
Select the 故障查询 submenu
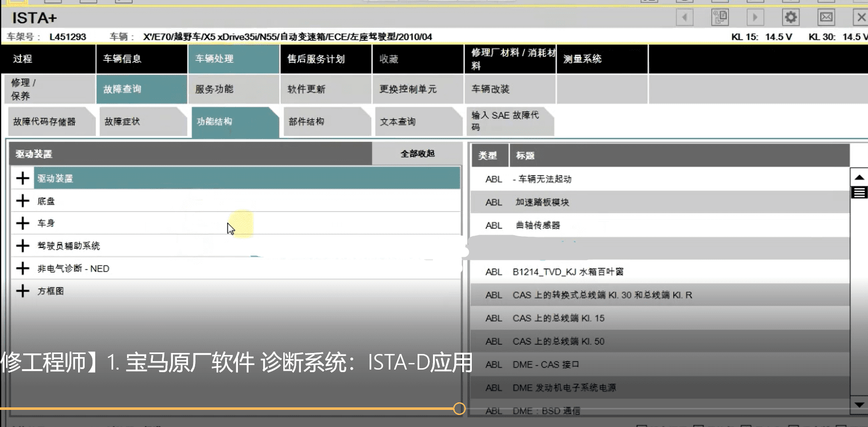[142, 89]
